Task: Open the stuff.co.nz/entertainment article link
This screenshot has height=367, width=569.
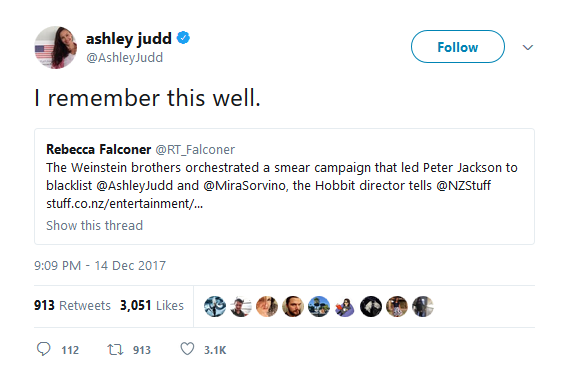Action: (x=124, y=204)
